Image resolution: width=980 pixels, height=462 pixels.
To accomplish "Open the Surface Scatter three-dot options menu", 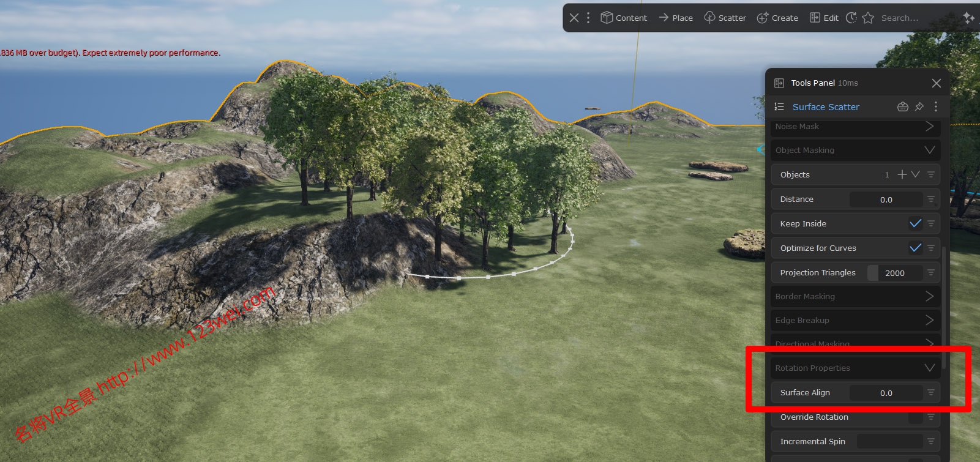I will 936,106.
